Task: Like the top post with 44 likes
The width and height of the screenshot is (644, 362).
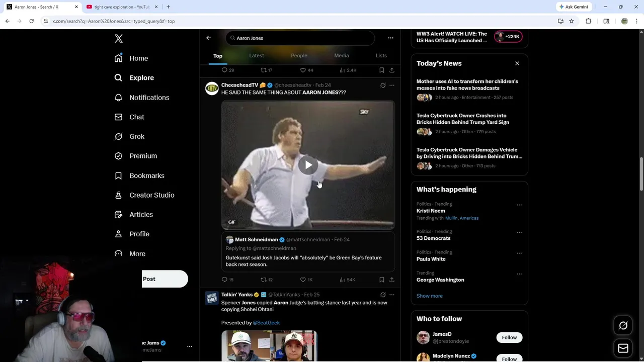Action: (306, 70)
